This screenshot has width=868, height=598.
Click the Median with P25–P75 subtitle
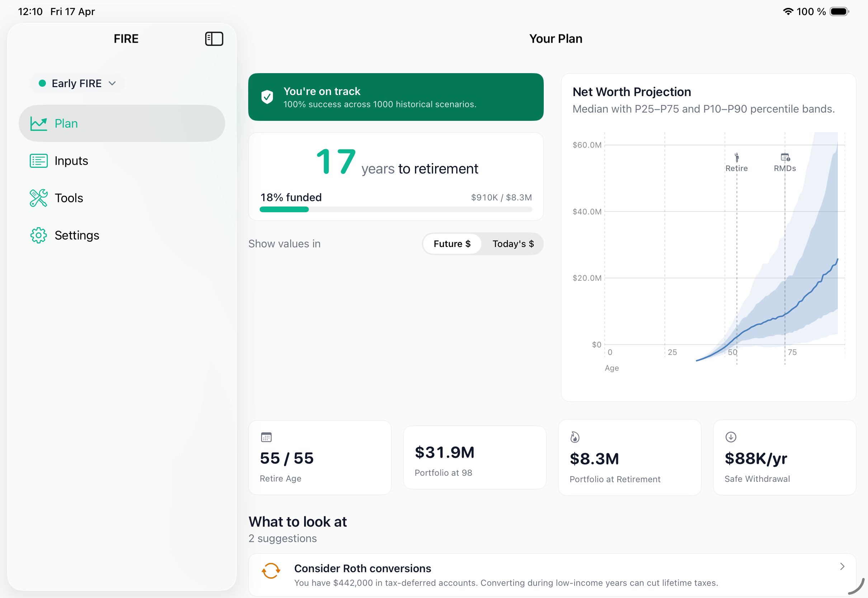703,109
